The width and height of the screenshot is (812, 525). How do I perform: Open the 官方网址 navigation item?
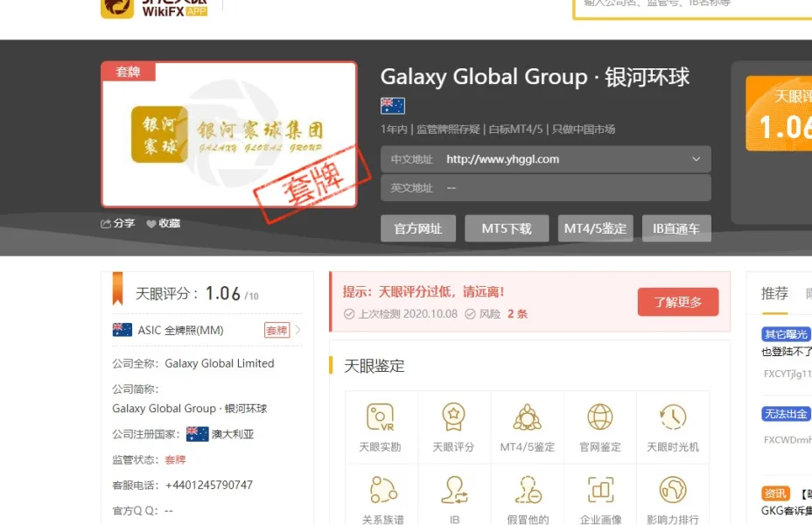click(x=418, y=228)
